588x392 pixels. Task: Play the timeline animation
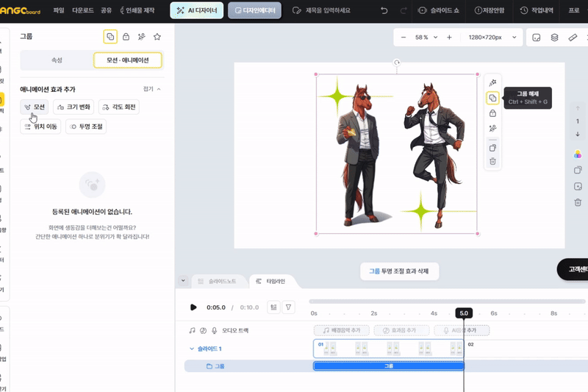point(193,307)
